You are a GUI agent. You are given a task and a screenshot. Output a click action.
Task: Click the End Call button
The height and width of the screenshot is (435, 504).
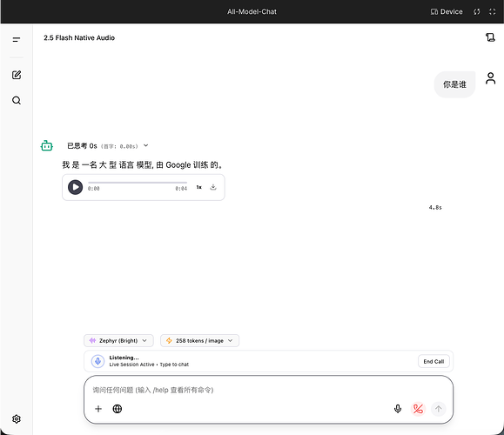tap(433, 361)
